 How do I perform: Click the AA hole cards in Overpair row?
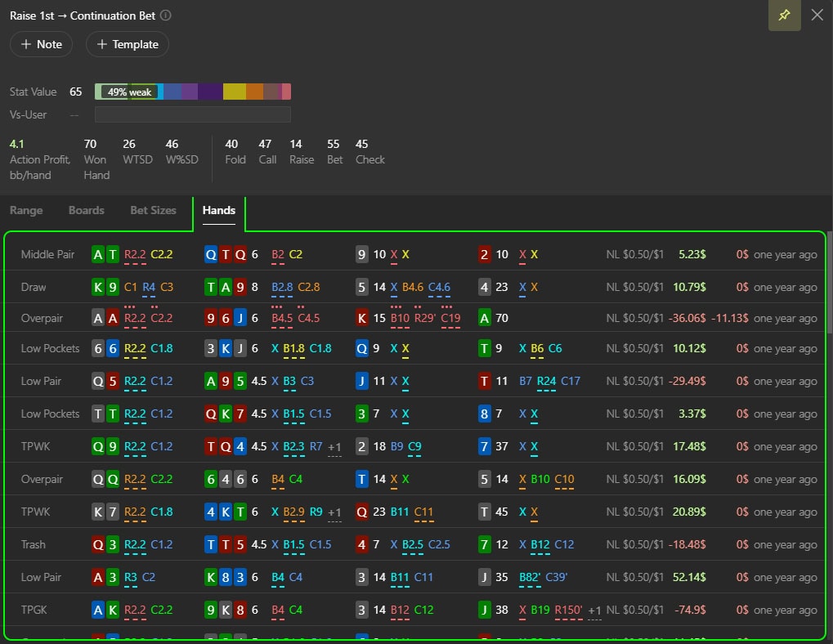point(105,318)
